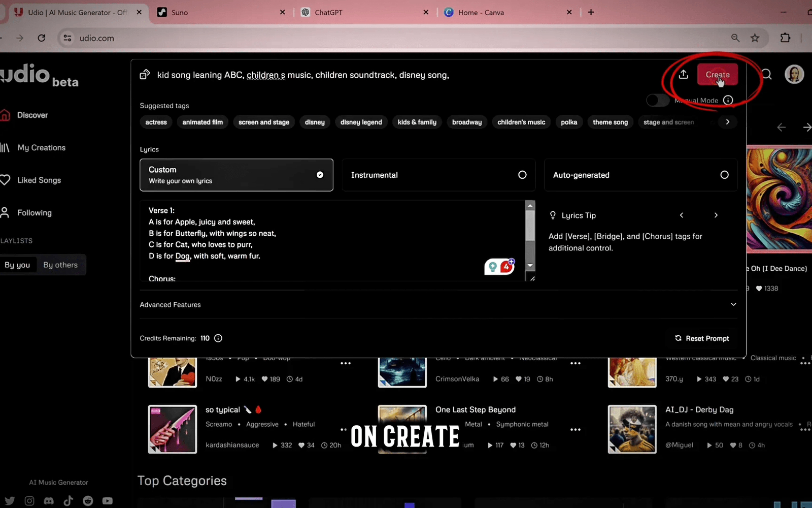The height and width of the screenshot is (508, 812).
Task: Add the 'polka' suggested tag
Action: [x=569, y=122]
